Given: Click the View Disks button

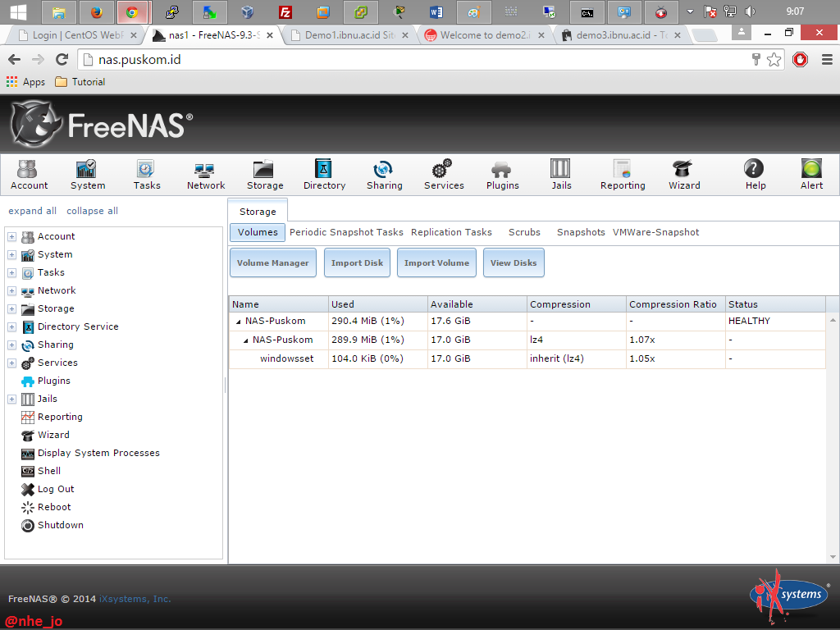Looking at the screenshot, I should coord(514,262).
